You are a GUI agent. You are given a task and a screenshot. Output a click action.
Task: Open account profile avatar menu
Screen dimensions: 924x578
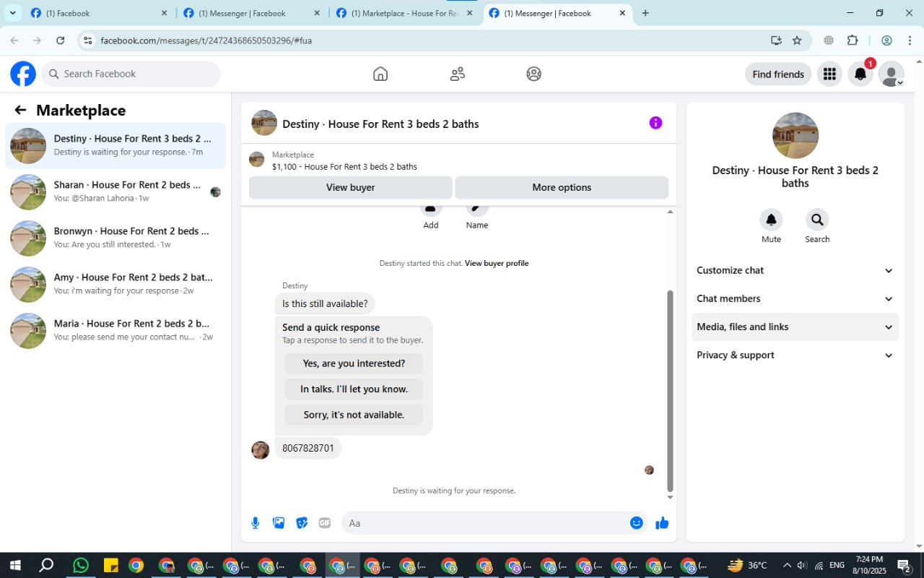tap(891, 74)
